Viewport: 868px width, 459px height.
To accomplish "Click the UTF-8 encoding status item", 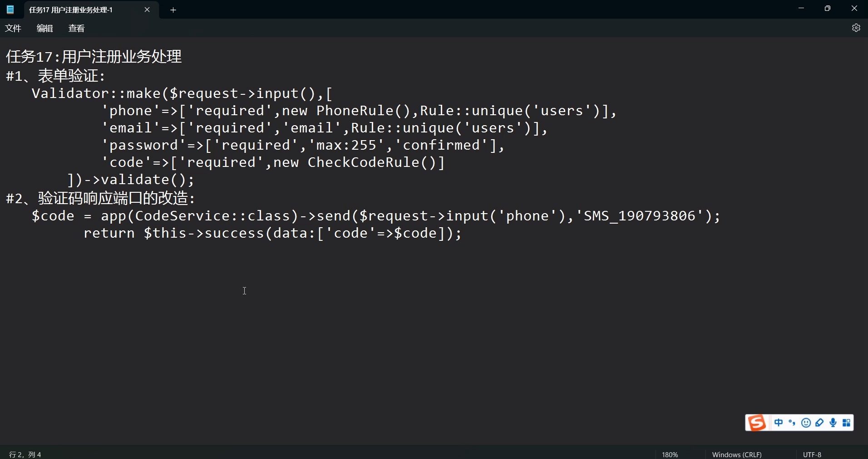I will coord(812,454).
